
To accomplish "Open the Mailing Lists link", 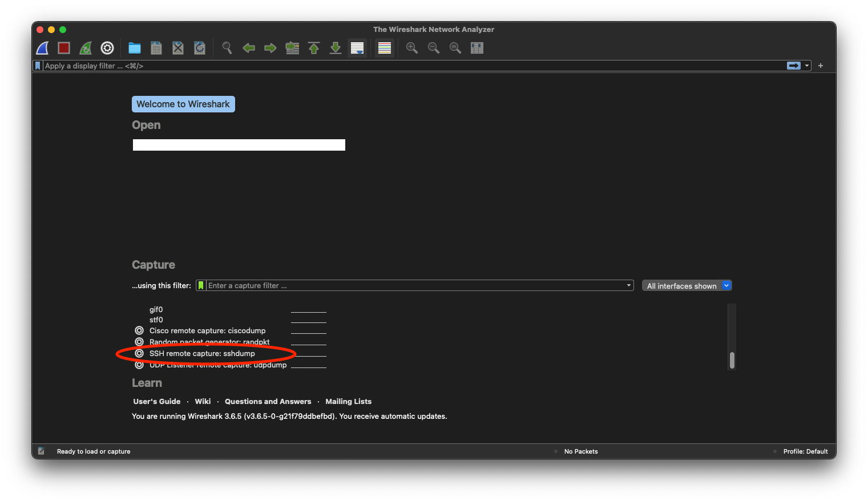I will [x=348, y=401].
